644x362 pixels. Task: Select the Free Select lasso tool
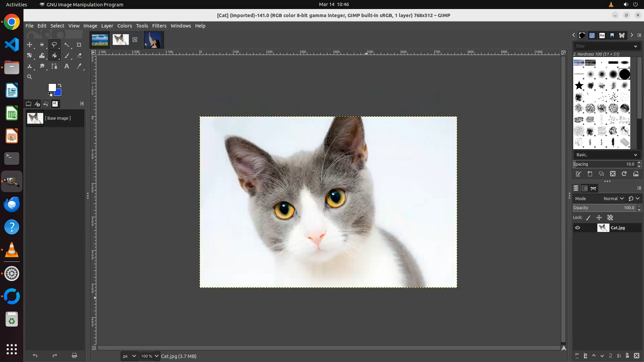click(x=54, y=45)
